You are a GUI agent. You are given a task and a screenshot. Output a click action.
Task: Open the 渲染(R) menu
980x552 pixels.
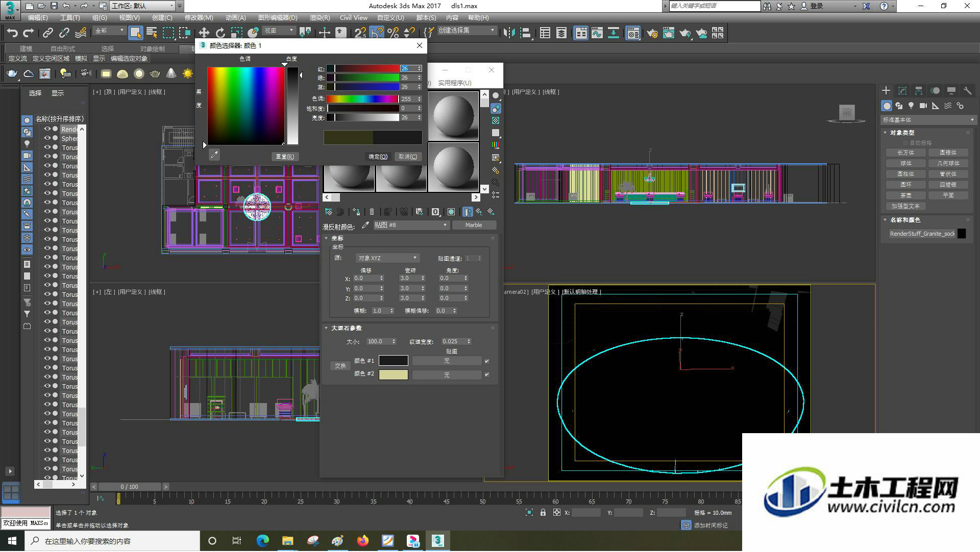pos(320,18)
